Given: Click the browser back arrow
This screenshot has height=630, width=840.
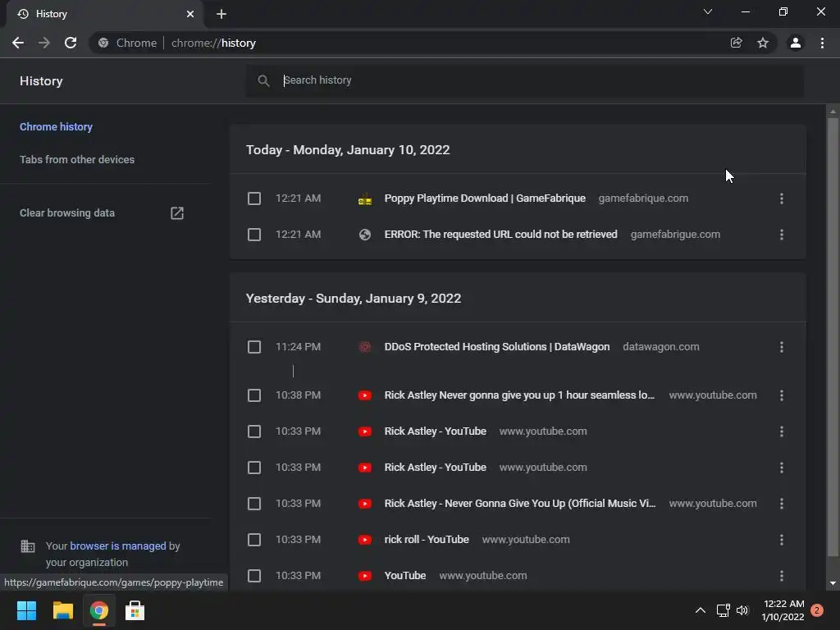Looking at the screenshot, I should coord(18,43).
